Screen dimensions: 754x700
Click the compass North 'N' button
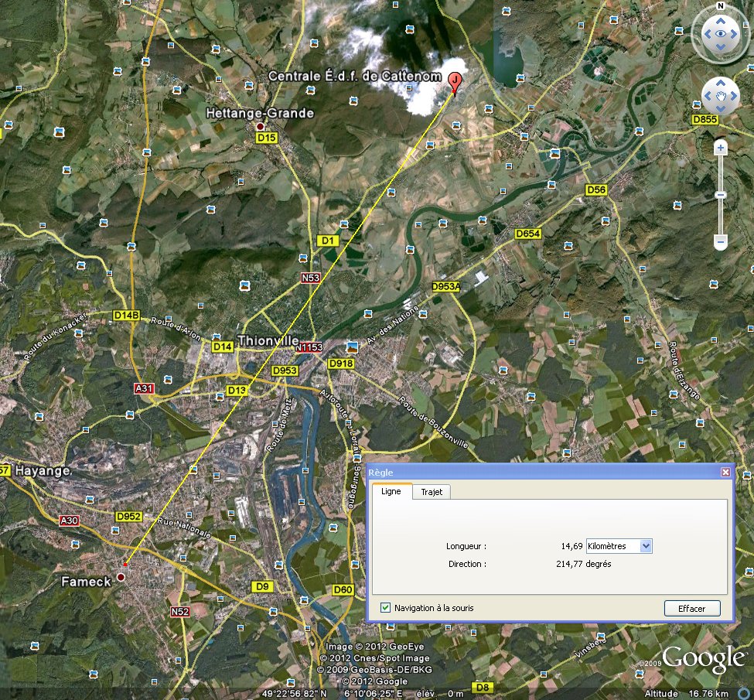720,6
